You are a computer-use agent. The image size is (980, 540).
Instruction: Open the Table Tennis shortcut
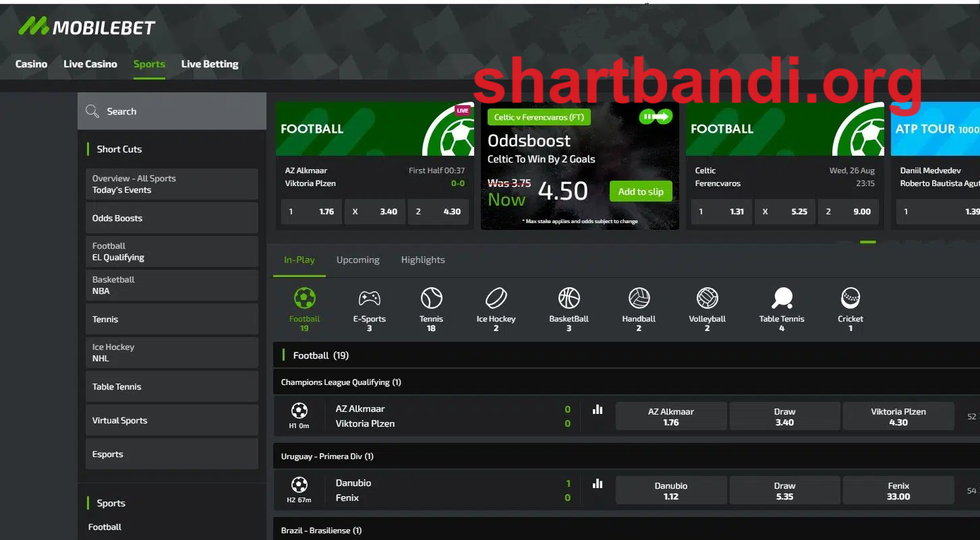[172, 386]
